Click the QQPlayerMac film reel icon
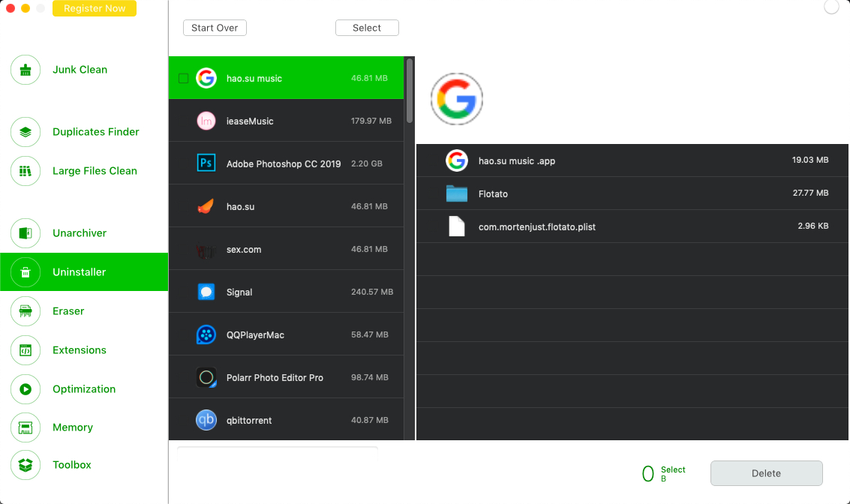Viewport: 850px width, 504px height. pyautogui.click(x=206, y=335)
